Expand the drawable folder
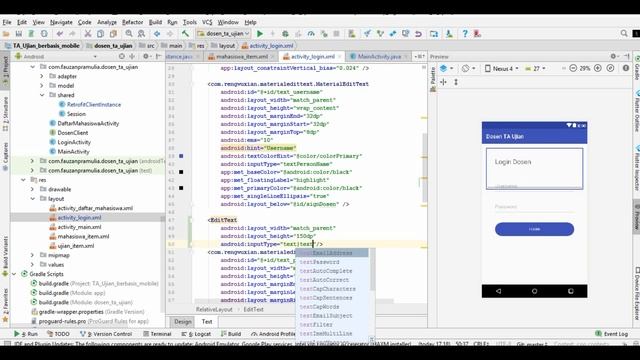 tap(32, 189)
